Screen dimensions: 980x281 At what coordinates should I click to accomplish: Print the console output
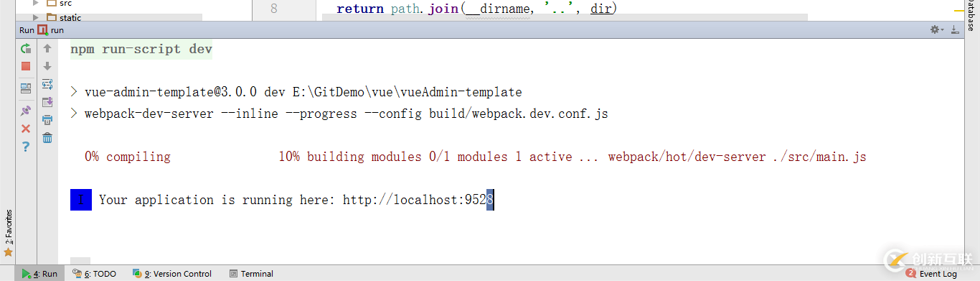point(47,120)
